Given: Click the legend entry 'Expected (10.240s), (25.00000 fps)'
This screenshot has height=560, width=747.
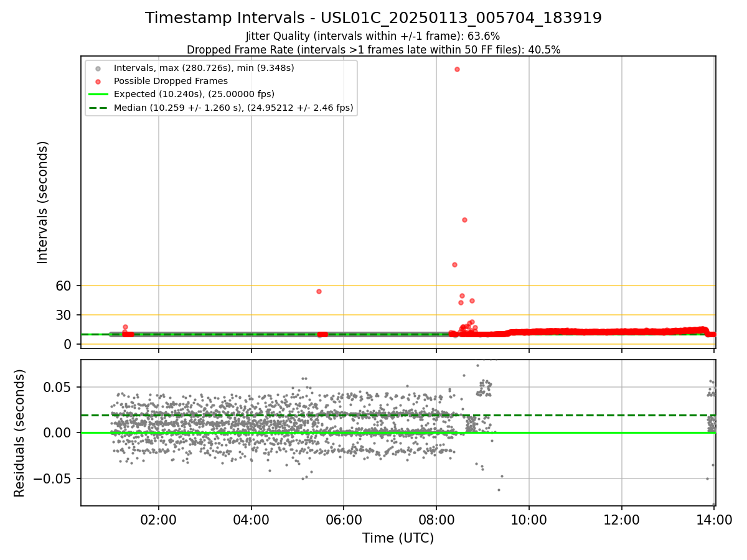Looking at the screenshot, I should click(194, 95).
